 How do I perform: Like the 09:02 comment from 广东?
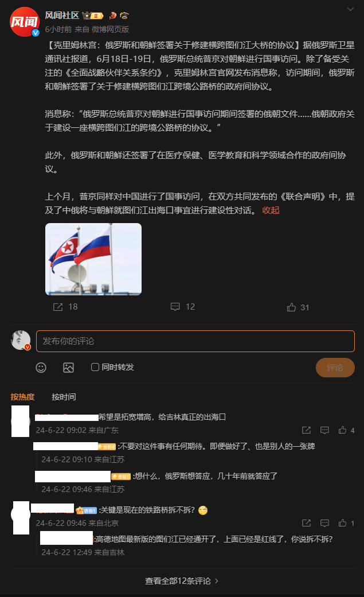click(343, 430)
